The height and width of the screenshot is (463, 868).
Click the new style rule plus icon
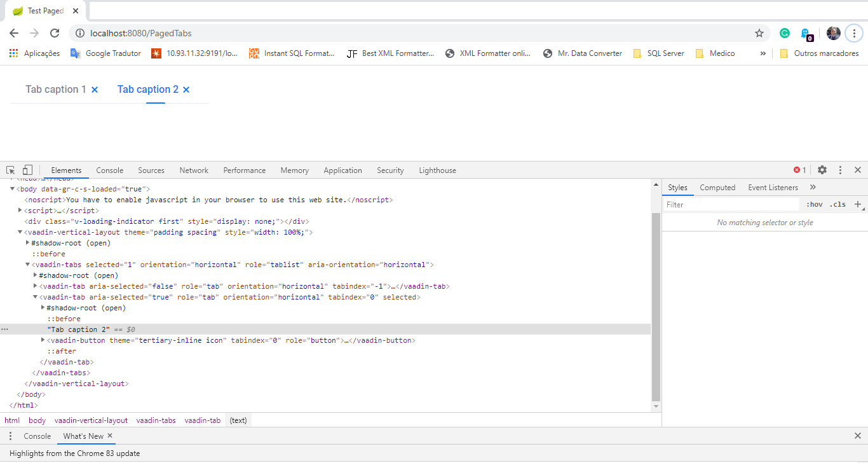858,204
